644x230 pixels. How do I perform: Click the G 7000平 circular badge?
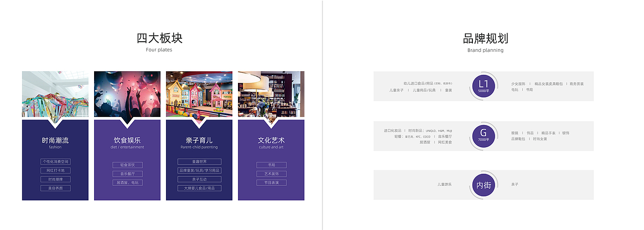483,135
